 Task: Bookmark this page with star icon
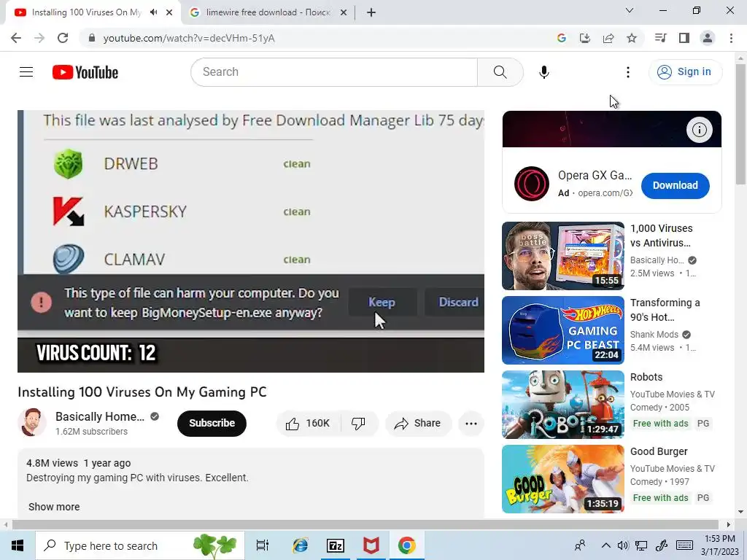pyautogui.click(x=632, y=38)
